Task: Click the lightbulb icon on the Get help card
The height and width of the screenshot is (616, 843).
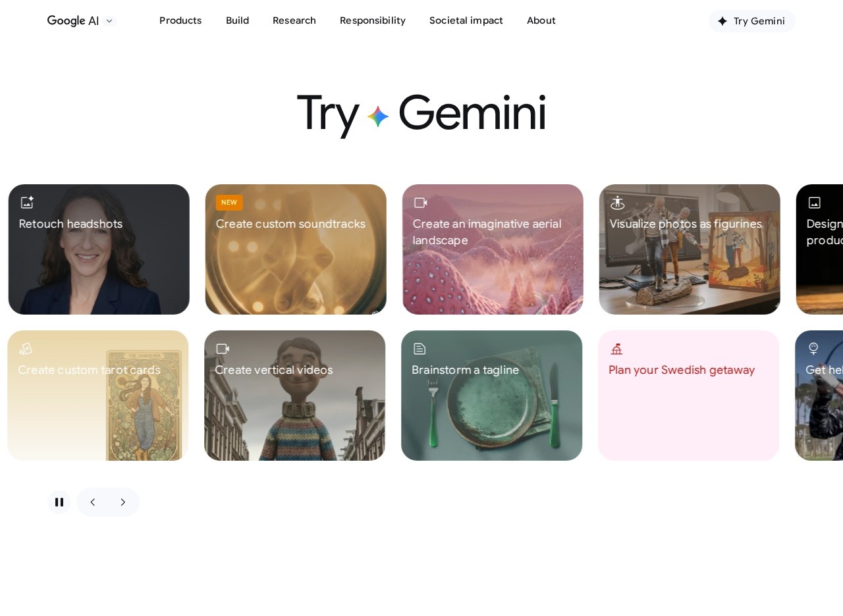Action: coord(813,349)
